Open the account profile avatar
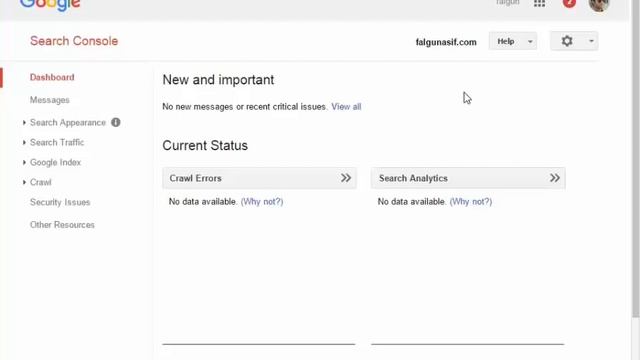The image size is (640, 360). 599,4
